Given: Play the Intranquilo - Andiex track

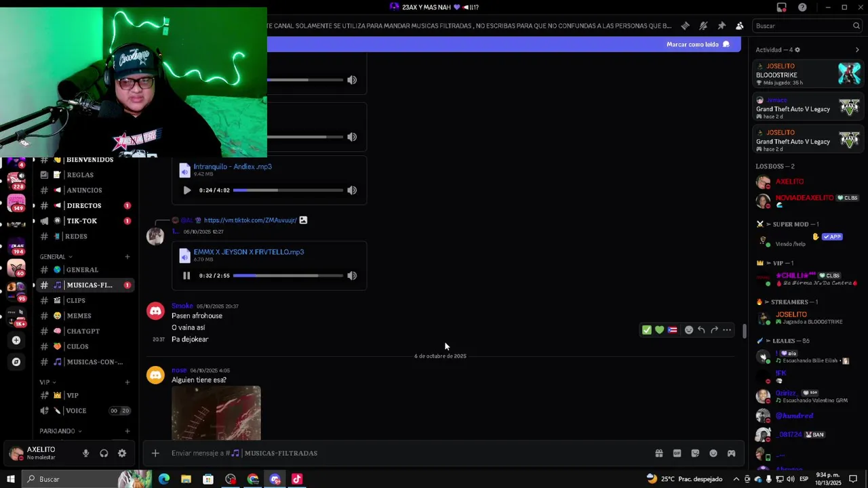Looking at the screenshot, I should pyautogui.click(x=186, y=190).
